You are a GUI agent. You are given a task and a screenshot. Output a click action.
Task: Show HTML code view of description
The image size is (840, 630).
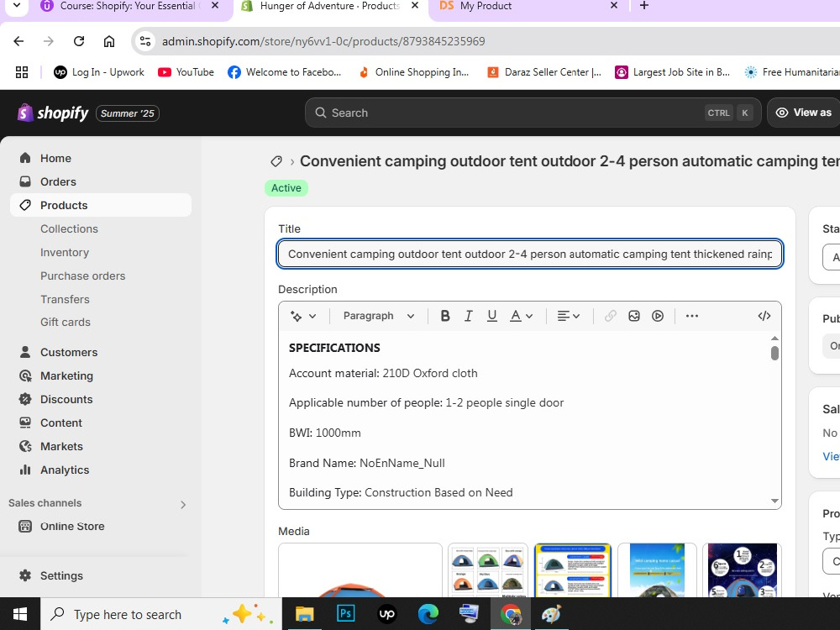point(764,316)
